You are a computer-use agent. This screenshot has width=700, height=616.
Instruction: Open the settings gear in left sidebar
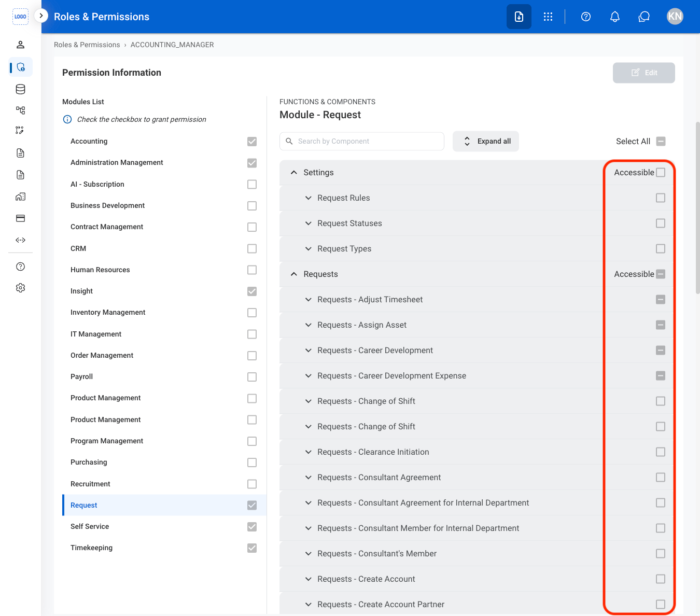point(21,288)
